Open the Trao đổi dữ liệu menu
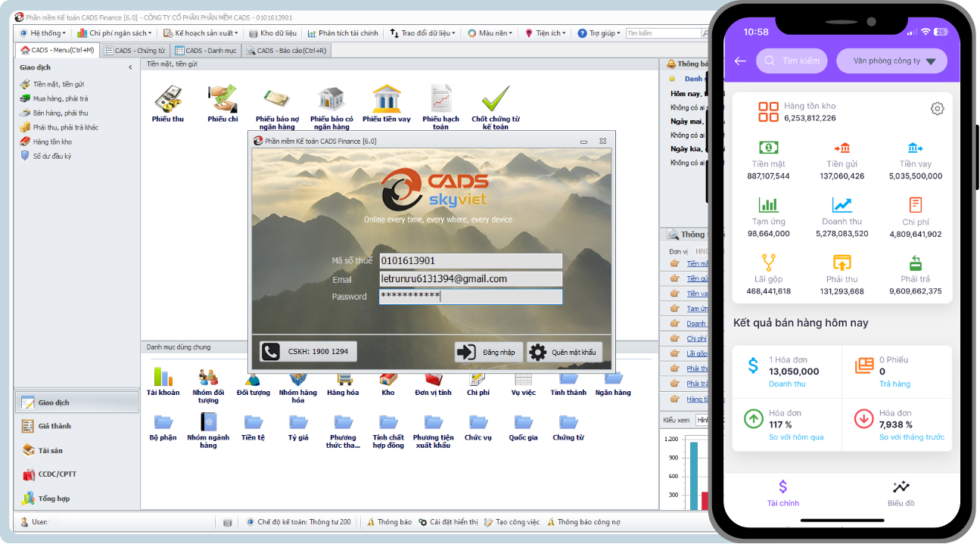Image resolution: width=980 pixels, height=544 pixels. coord(423,33)
